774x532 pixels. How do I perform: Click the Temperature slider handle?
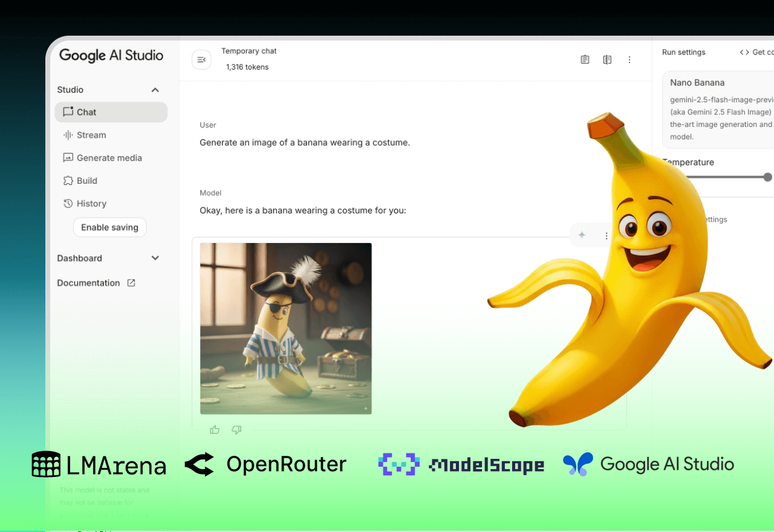pos(767,177)
